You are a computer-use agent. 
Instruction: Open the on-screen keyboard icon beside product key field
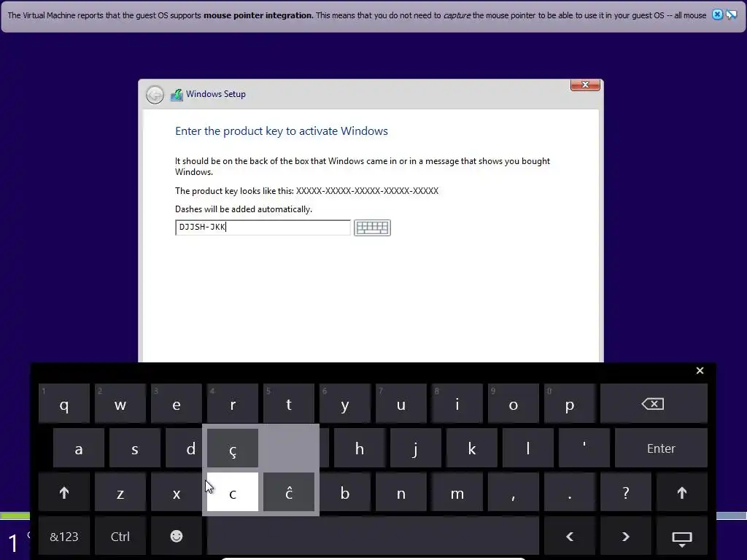click(x=372, y=227)
